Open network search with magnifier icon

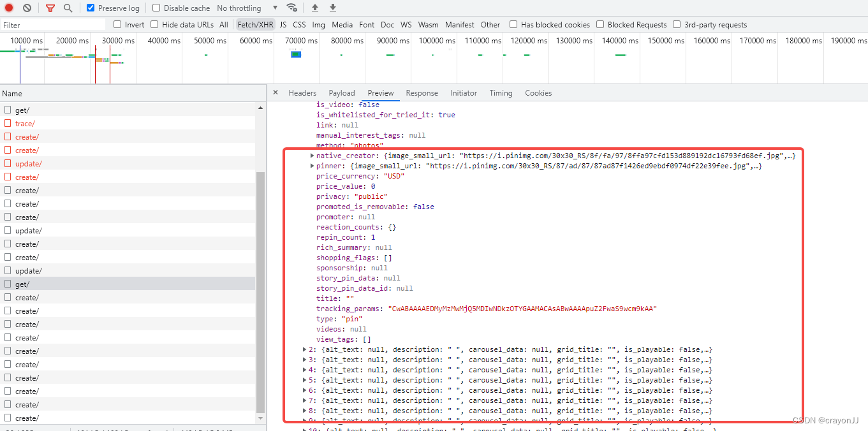pos(68,8)
